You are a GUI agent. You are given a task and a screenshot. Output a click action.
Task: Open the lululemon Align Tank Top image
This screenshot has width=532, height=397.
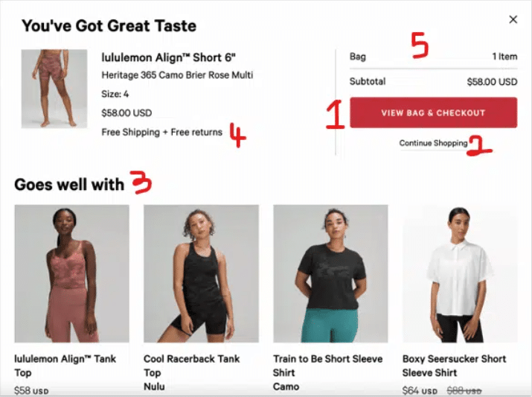71,273
